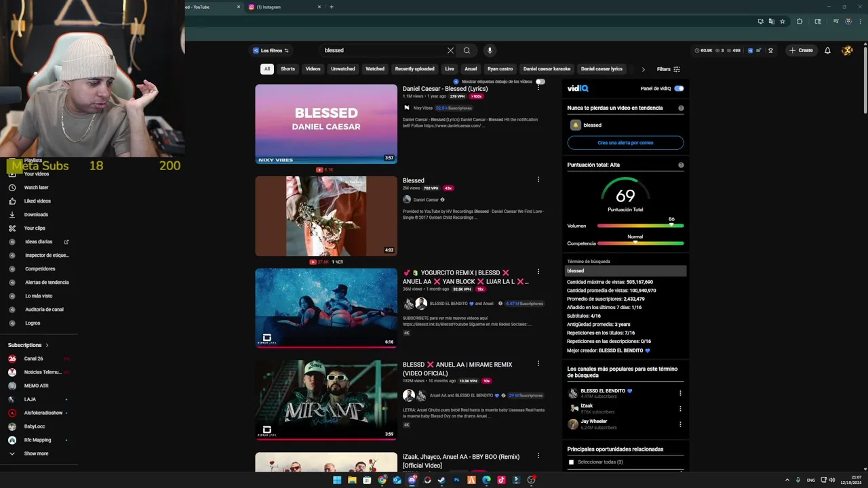This screenshot has width=868, height=488.
Task: Select the Shorts filter chip
Action: pyautogui.click(x=288, y=69)
